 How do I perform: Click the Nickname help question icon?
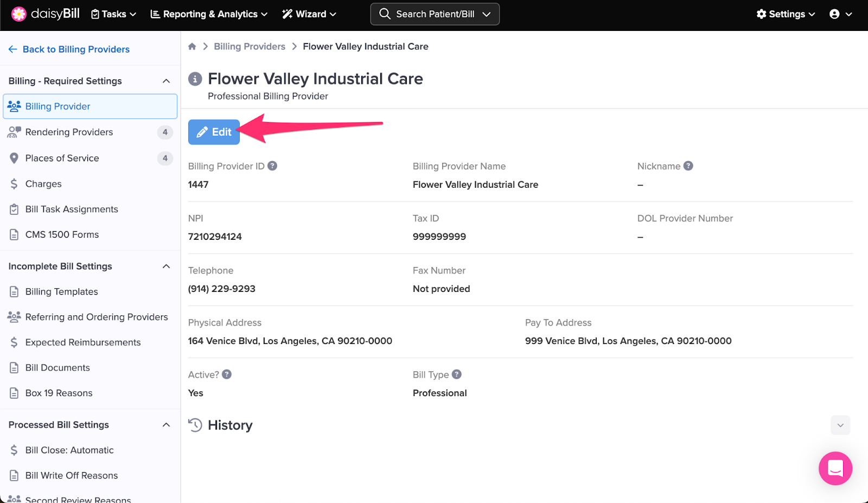(688, 166)
